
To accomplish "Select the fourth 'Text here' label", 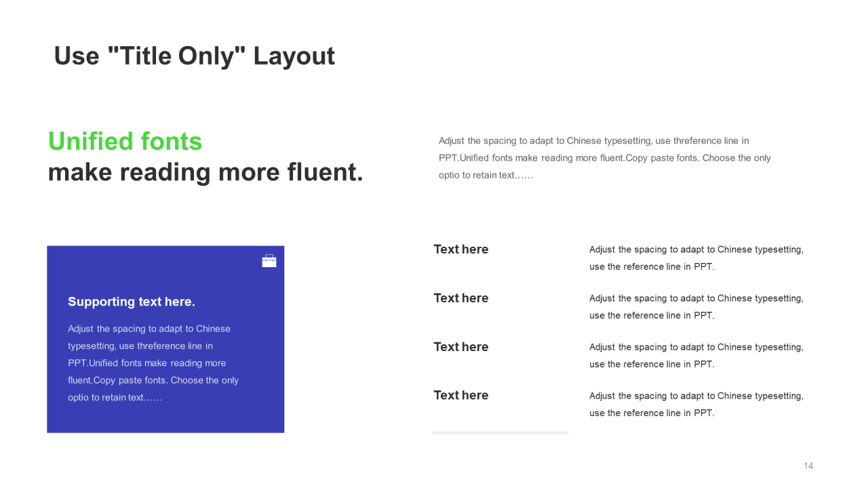I will (x=461, y=395).
